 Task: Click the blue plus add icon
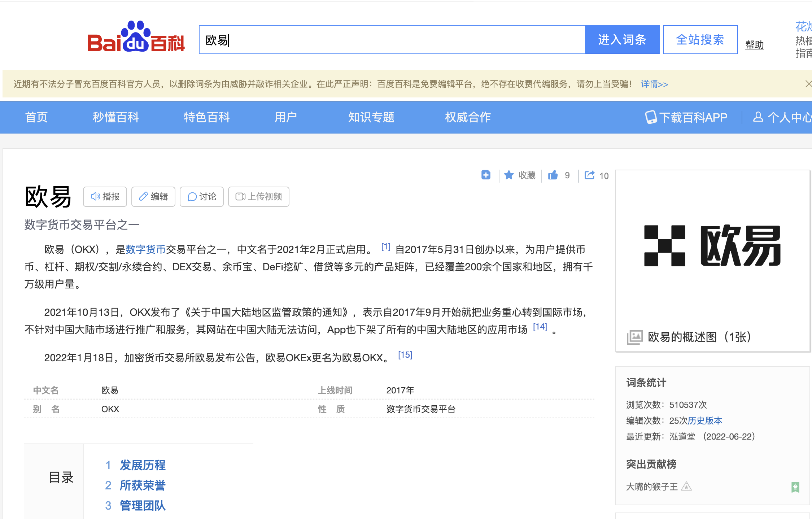click(x=486, y=175)
